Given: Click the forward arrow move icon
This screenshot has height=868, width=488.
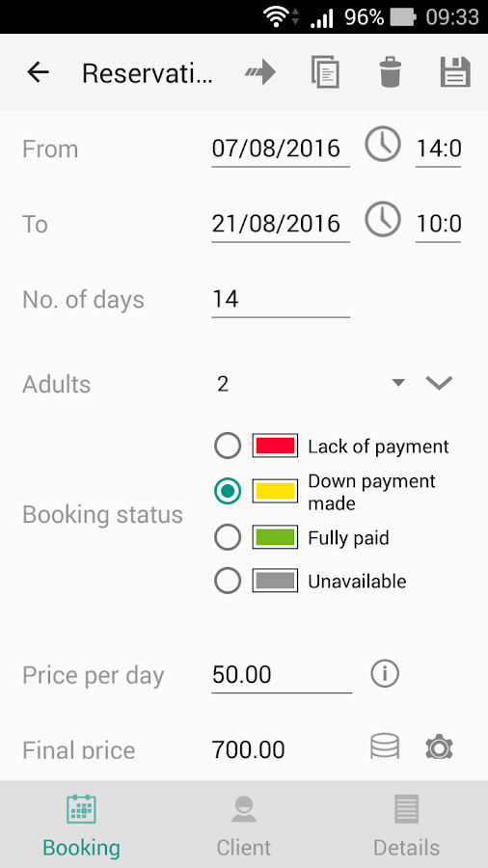Looking at the screenshot, I should tap(260, 72).
